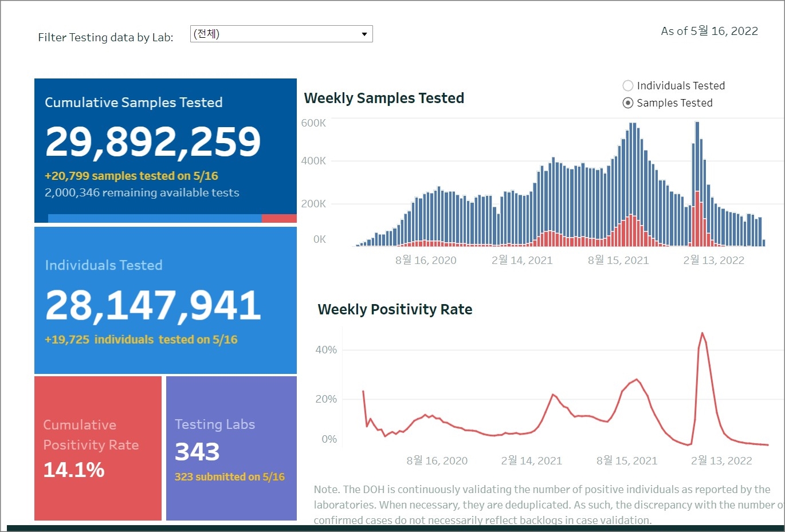
Task: Click the 400K axis label in samples chart
Action: tap(313, 161)
